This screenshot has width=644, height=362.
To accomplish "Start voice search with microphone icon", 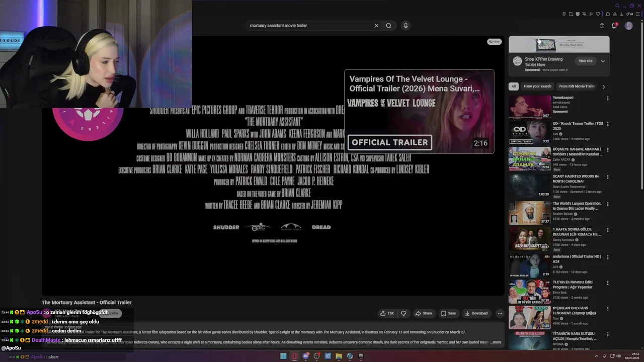I will point(406,26).
